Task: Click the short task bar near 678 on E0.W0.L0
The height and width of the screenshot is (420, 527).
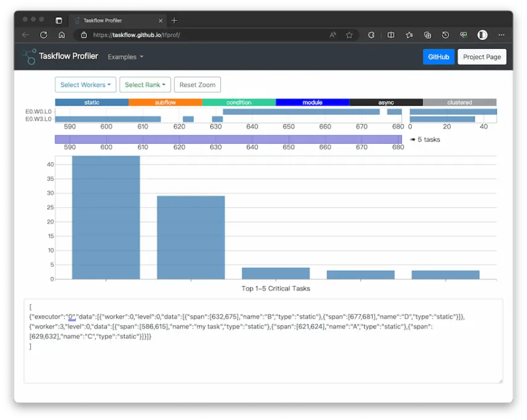Action: 394,111
